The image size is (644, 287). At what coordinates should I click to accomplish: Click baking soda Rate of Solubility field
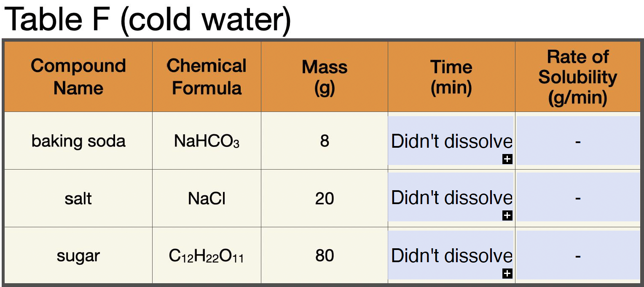point(578,141)
